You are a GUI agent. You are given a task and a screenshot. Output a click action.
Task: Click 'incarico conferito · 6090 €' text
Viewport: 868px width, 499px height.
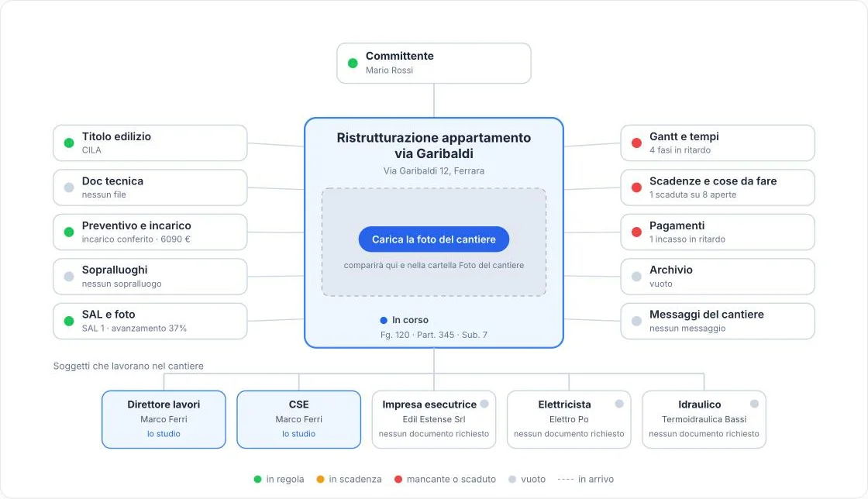coord(136,239)
